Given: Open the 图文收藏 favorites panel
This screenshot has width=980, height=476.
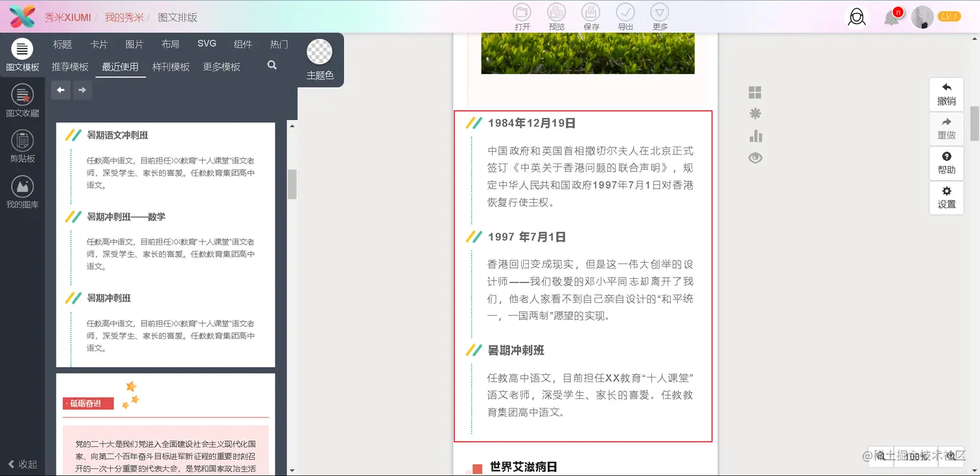Looking at the screenshot, I should point(23,102).
